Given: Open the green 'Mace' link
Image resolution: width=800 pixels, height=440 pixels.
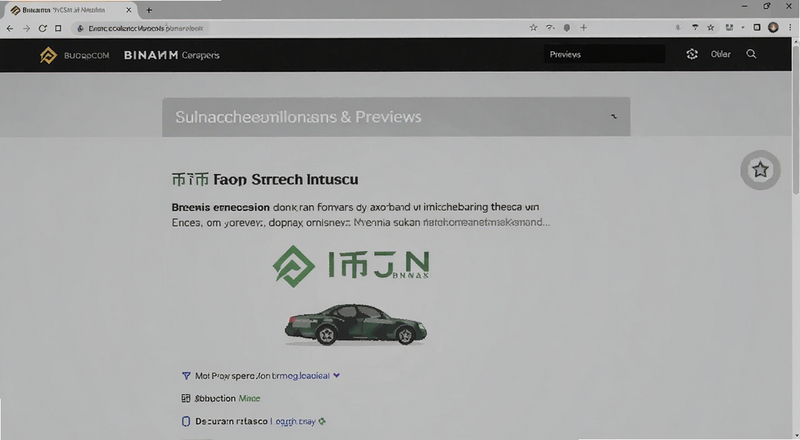Looking at the screenshot, I should (249, 398).
